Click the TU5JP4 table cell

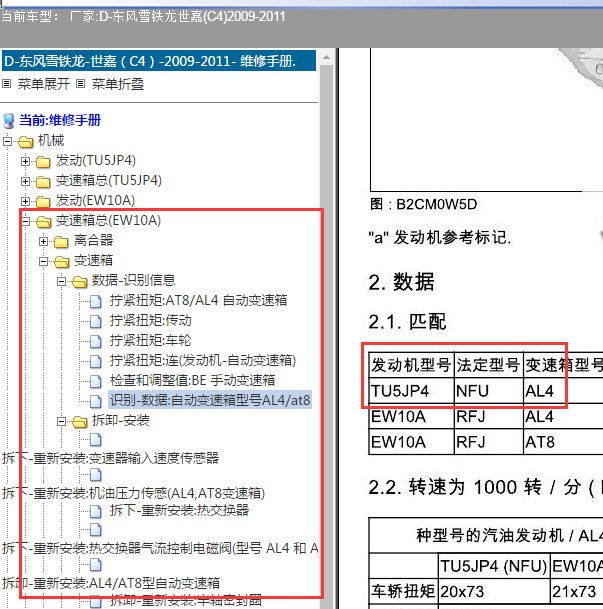411,391
